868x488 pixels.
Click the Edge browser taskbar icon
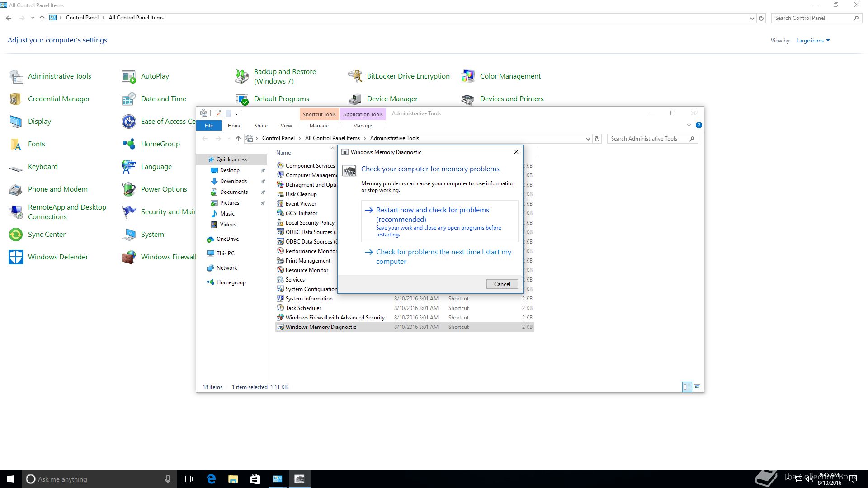point(211,479)
